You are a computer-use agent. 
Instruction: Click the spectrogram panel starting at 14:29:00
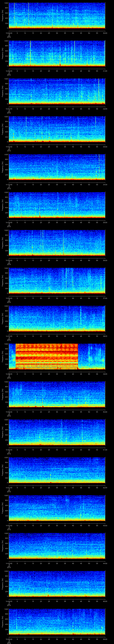coord(57,16)
